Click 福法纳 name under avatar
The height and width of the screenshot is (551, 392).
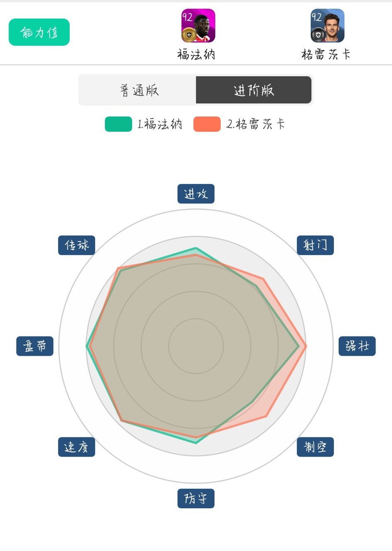[196, 54]
